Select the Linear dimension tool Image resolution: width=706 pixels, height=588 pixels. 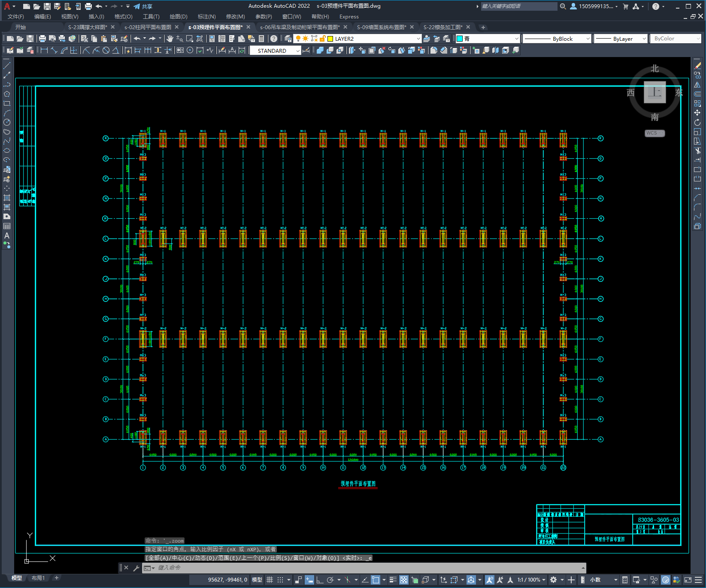(x=44, y=50)
